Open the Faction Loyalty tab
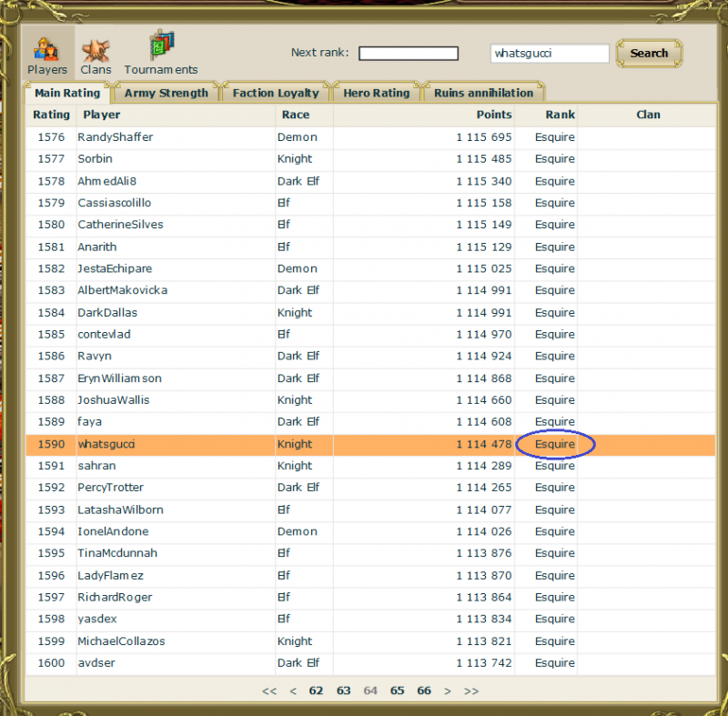 [x=275, y=92]
